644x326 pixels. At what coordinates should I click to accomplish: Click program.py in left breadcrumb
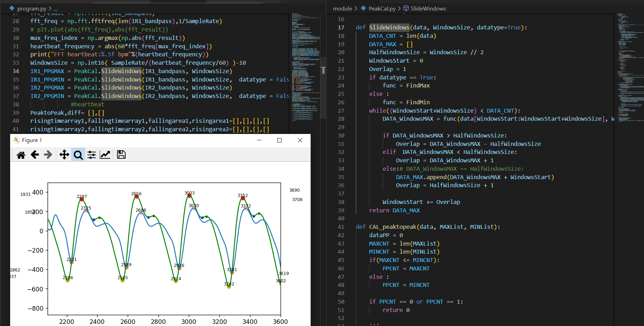[31, 8]
